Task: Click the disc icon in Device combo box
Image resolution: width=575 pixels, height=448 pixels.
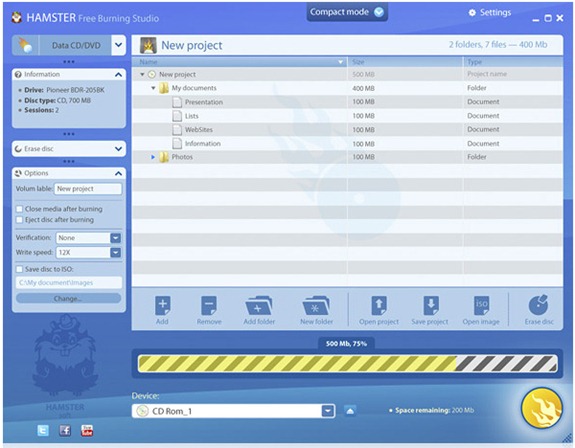Action: 142,411
